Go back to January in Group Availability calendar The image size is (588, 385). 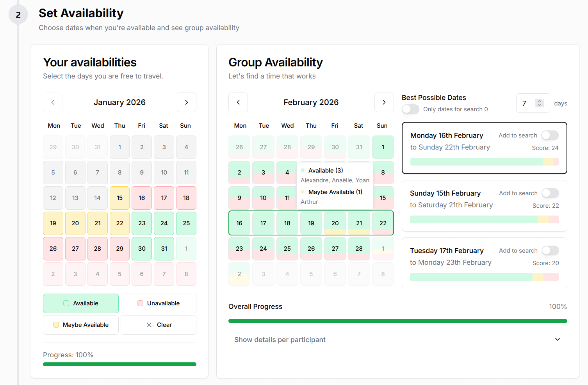[x=239, y=102]
